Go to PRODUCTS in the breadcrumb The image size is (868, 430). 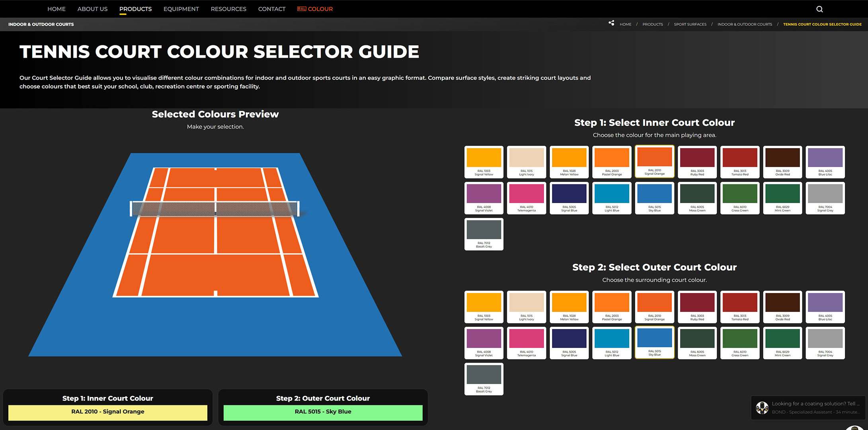point(653,24)
